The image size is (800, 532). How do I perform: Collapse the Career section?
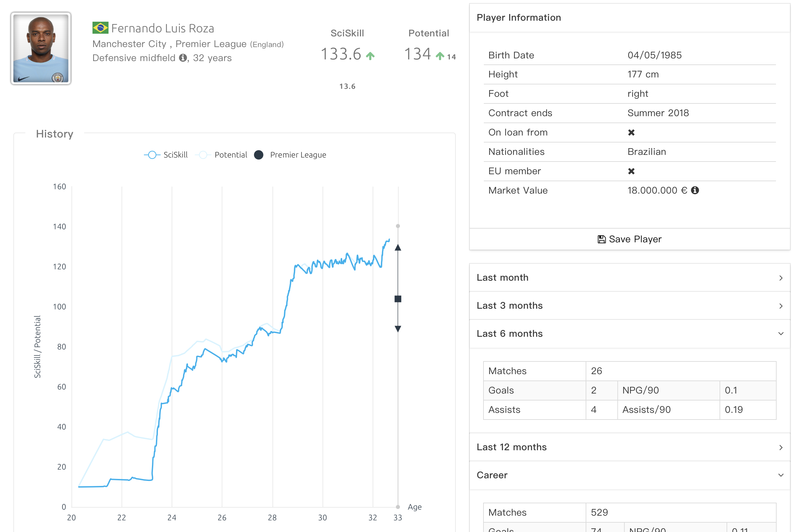pos(629,475)
